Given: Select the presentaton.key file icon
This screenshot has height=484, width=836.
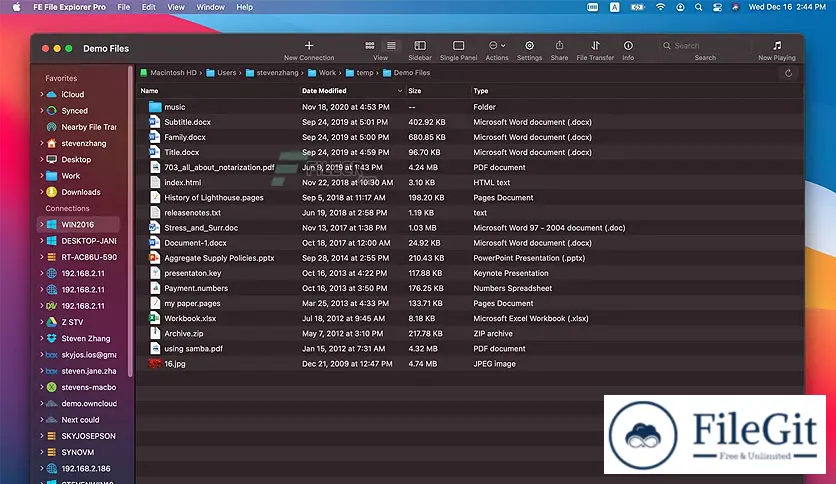Looking at the screenshot, I should 155,273.
